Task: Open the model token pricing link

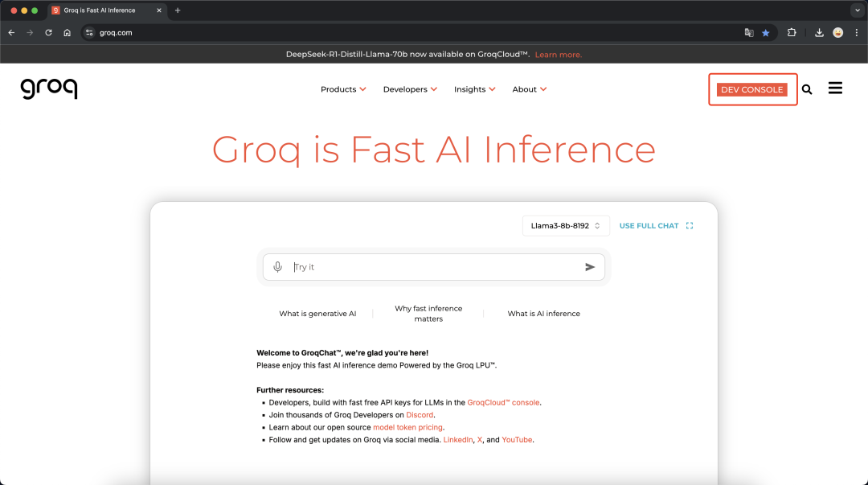Action: (407, 427)
